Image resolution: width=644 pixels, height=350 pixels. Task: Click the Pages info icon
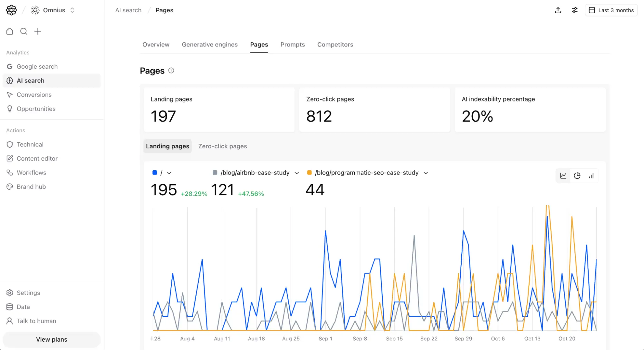tap(171, 70)
